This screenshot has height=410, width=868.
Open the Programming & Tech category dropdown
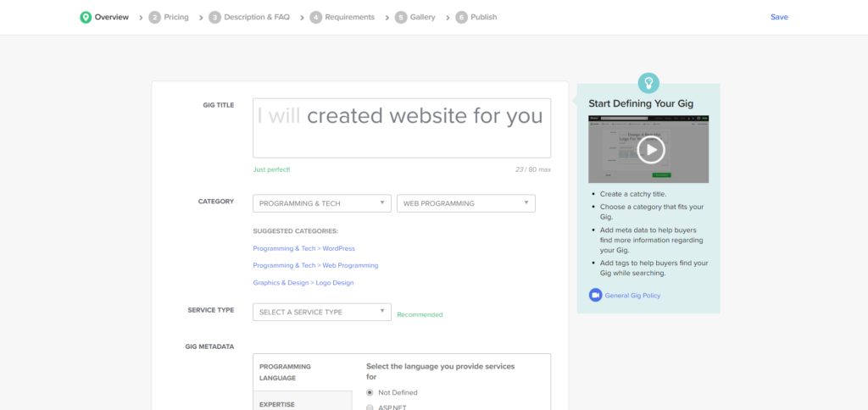pos(322,203)
